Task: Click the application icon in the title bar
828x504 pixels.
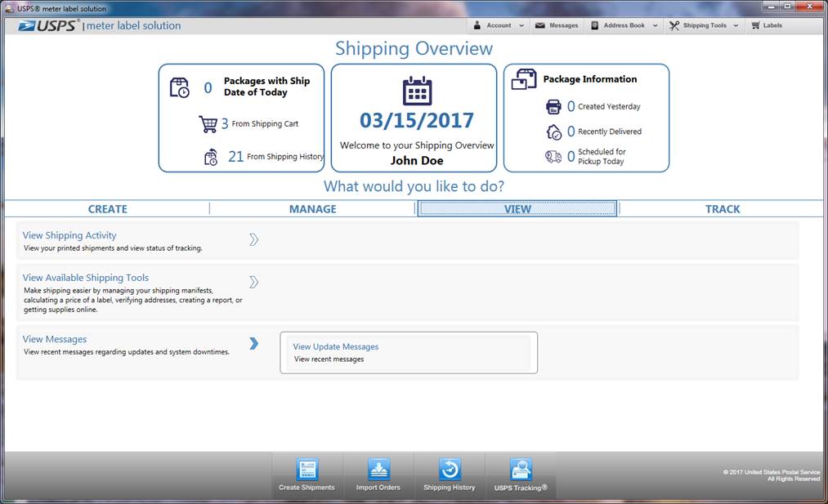Action: pyautogui.click(x=9, y=8)
